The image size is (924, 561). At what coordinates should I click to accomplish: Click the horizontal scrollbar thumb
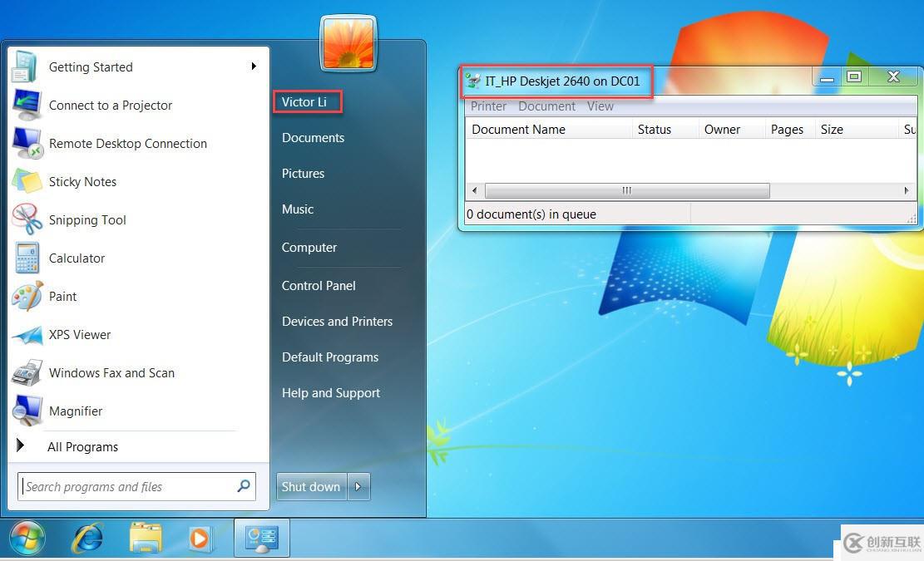(627, 190)
